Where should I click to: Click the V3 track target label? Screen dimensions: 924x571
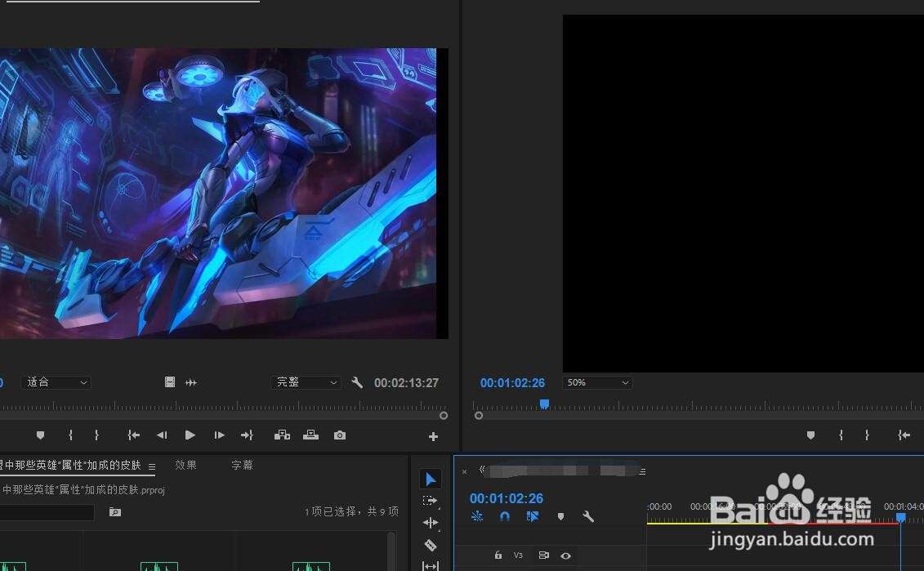(x=518, y=555)
